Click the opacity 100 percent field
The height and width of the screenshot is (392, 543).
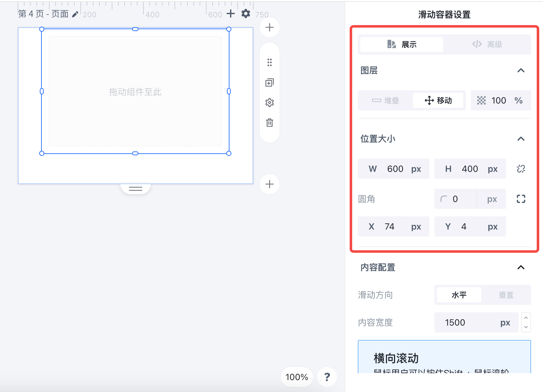pyautogui.click(x=501, y=100)
